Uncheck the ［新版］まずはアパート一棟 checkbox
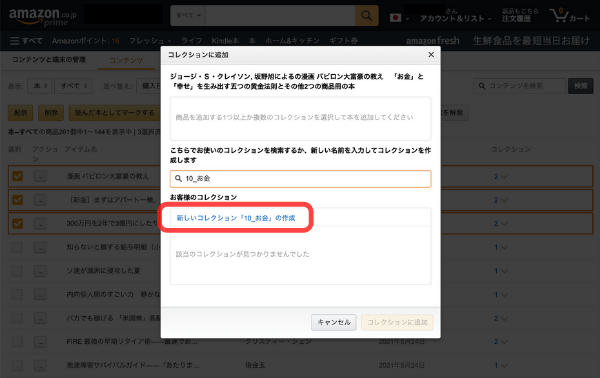 coord(17,200)
